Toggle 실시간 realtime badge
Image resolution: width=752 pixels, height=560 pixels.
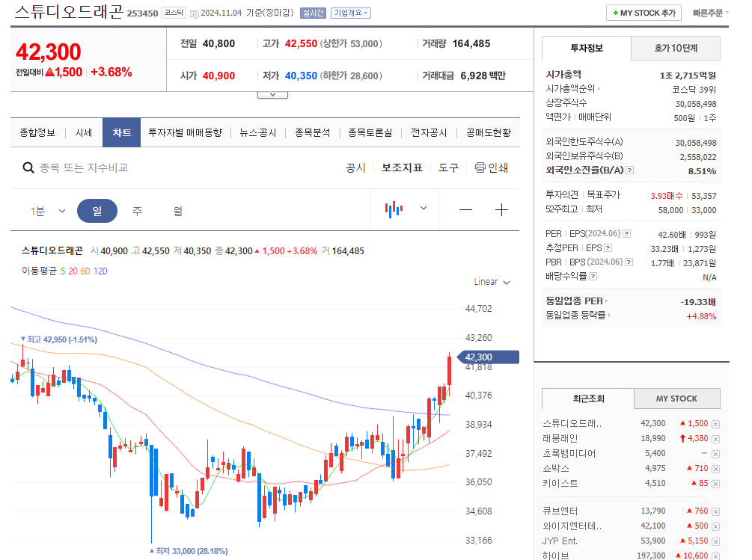coord(313,13)
